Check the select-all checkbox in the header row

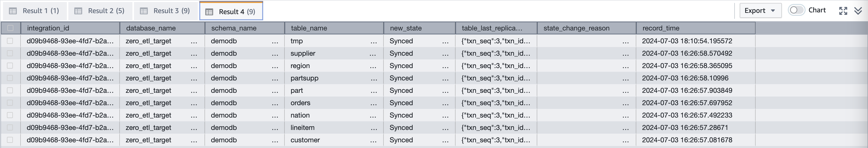[10, 28]
